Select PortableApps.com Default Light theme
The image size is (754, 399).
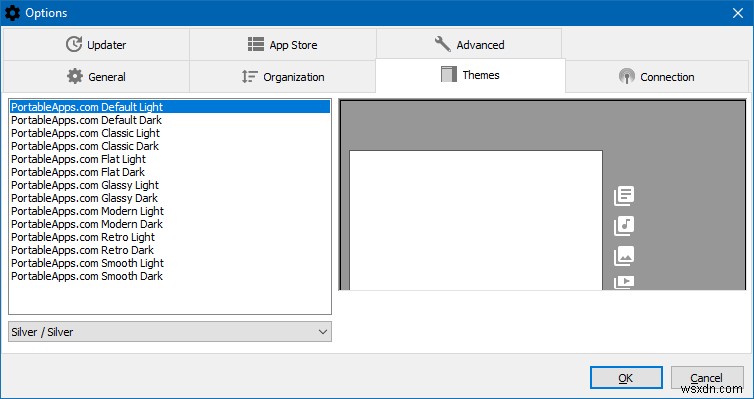(170, 107)
